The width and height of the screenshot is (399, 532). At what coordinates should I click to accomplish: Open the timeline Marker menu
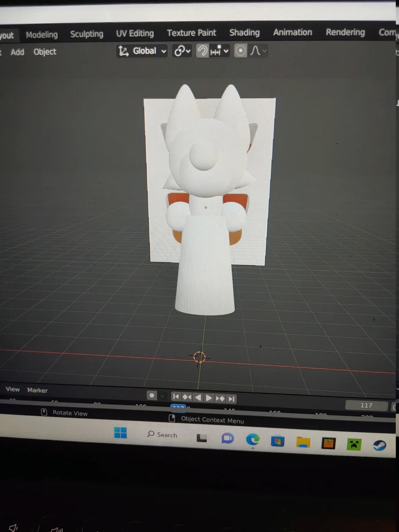[37, 390]
